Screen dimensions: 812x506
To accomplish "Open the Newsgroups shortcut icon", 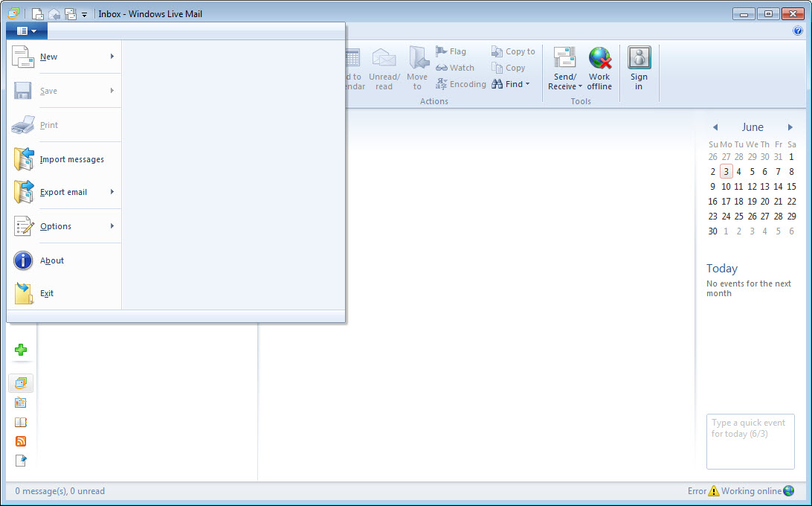I will click(x=21, y=461).
